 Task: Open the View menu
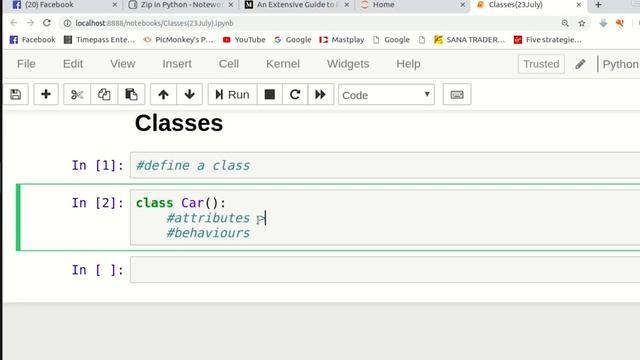122,64
